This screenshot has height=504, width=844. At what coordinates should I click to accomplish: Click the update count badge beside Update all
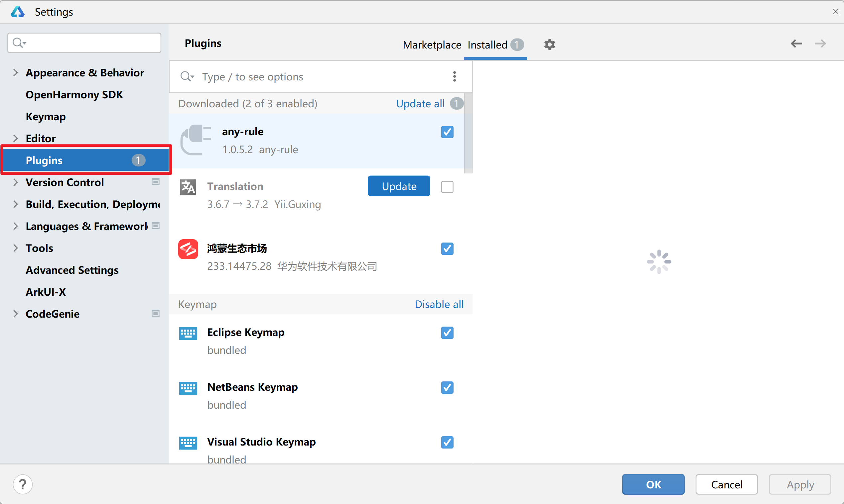[x=456, y=103]
